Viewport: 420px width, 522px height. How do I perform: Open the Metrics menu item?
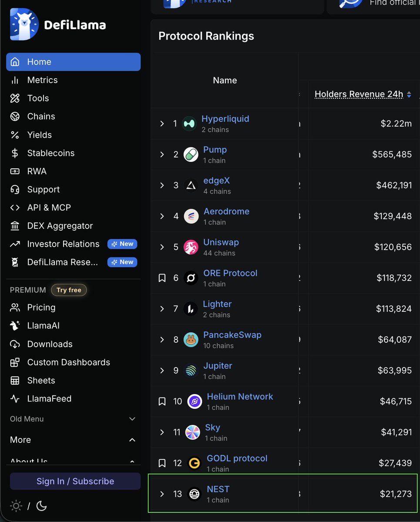point(73,80)
